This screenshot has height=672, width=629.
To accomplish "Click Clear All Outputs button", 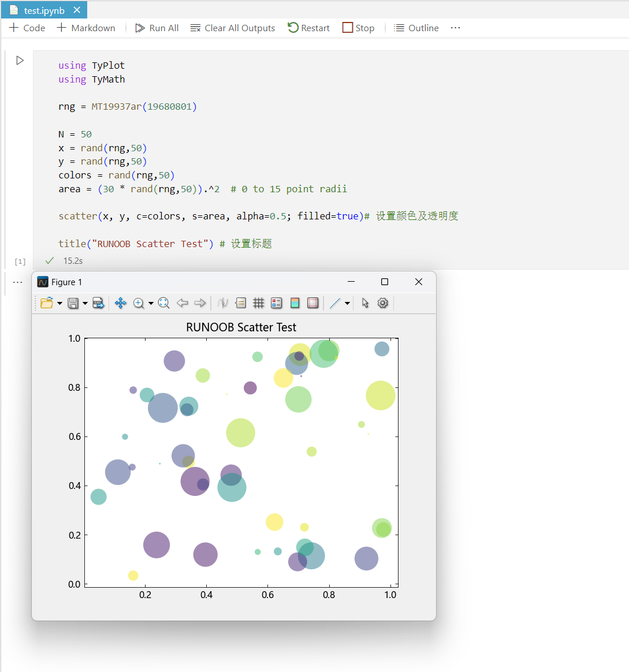I will click(x=233, y=28).
